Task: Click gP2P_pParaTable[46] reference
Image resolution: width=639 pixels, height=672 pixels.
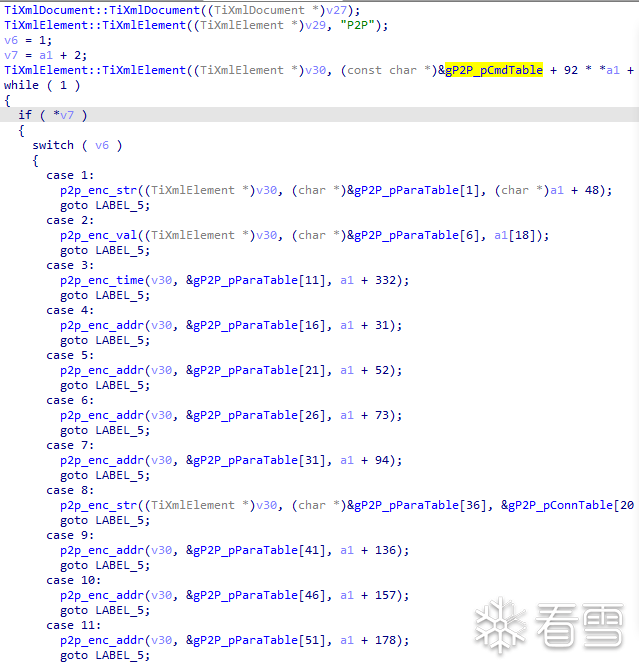Action: [258, 595]
